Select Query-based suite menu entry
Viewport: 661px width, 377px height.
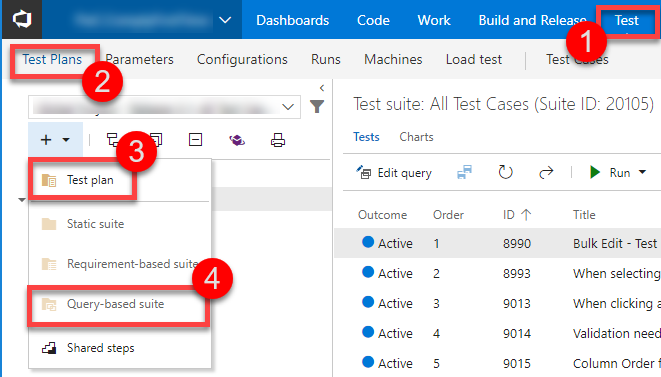coord(118,304)
